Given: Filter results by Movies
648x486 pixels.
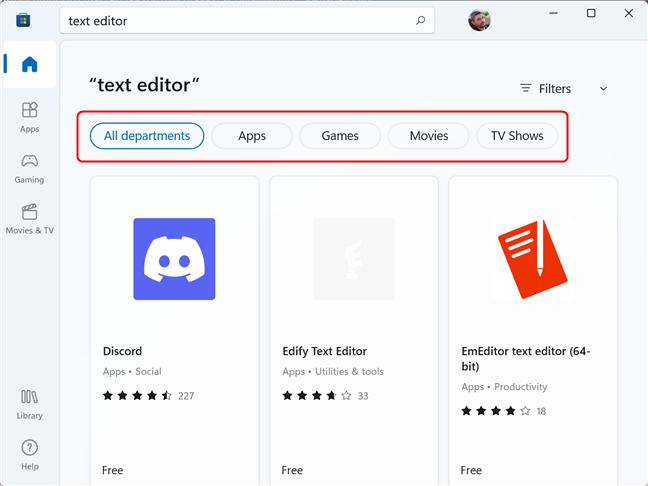Looking at the screenshot, I should point(429,136).
